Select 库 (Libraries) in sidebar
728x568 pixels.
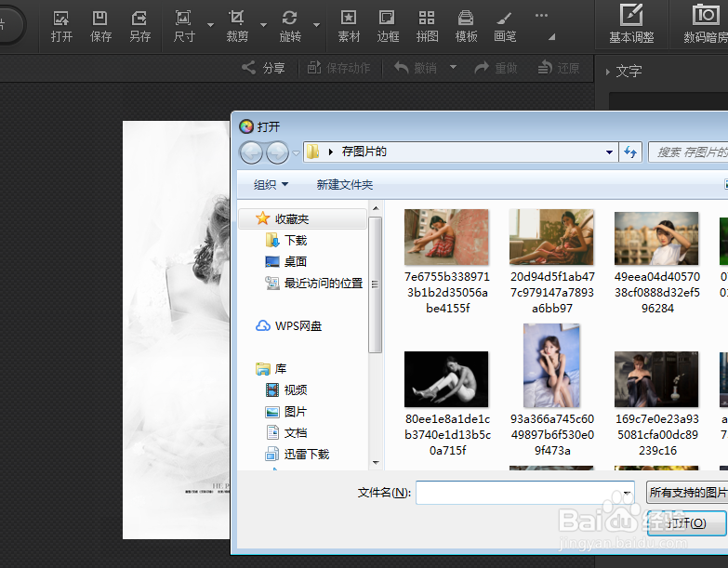coord(271,368)
